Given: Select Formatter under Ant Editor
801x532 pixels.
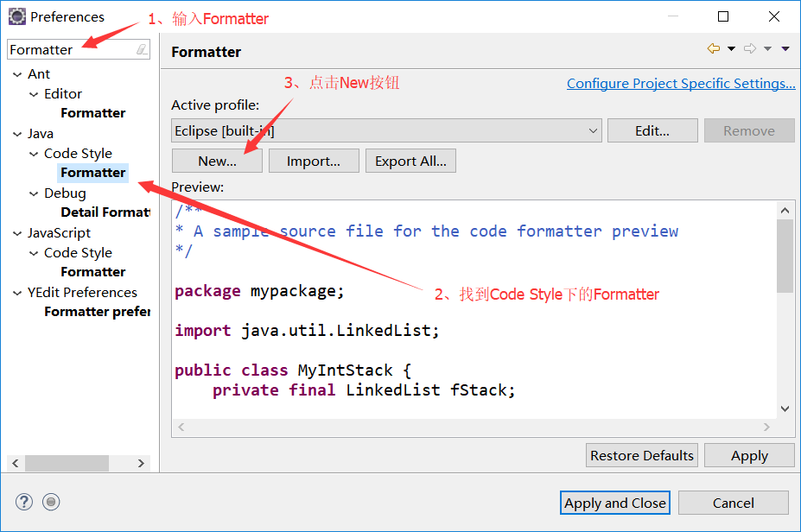Looking at the screenshot, I should pos(93,113).
